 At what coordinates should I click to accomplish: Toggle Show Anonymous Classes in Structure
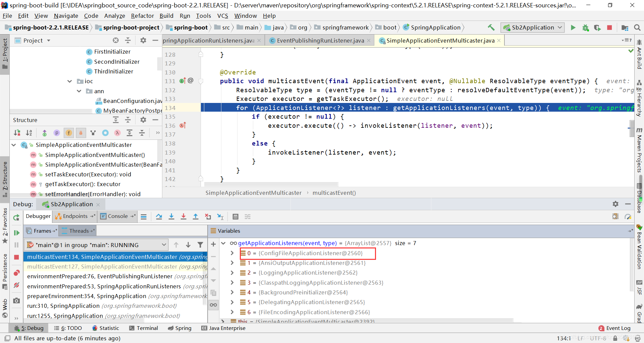(105, 133)
